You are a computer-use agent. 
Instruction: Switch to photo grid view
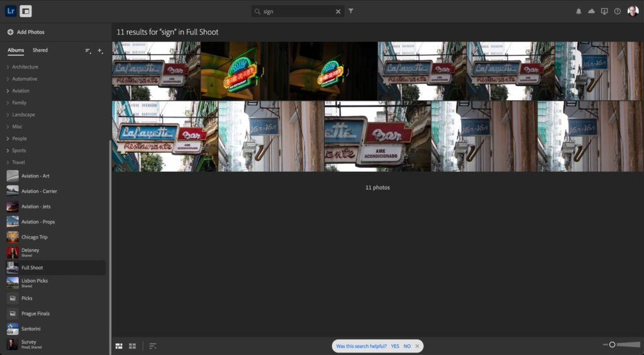(x=119, y=346)
